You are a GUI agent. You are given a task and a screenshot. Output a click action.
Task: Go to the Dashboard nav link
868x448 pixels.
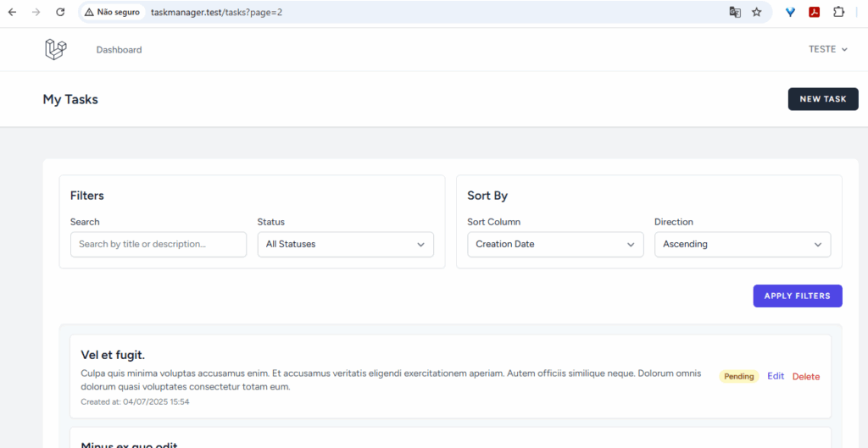119,50
